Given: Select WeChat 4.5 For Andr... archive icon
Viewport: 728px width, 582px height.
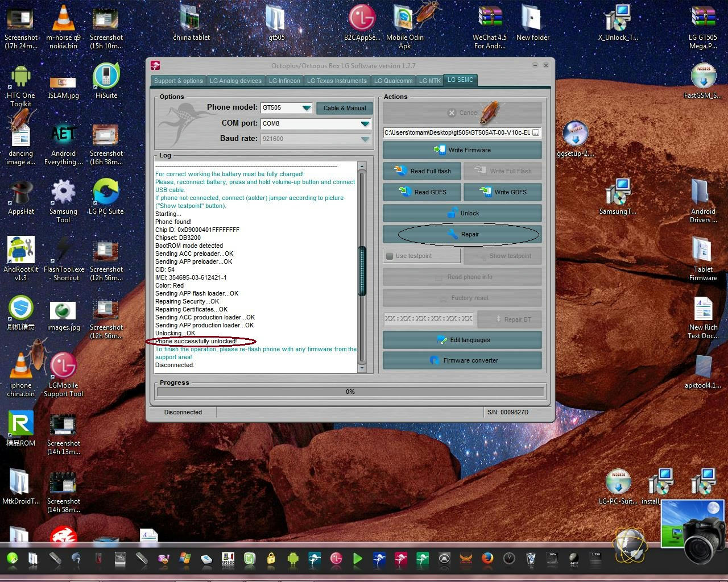Looking at the screenshot, I should 490,27.
